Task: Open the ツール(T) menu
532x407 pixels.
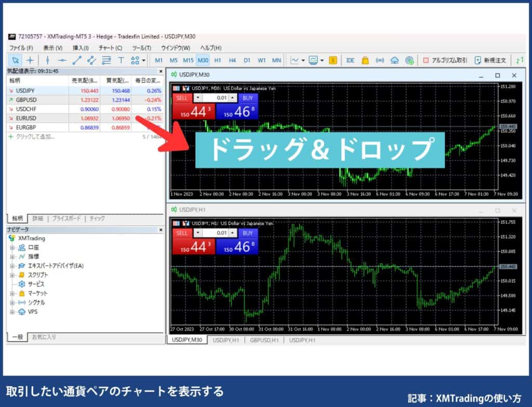Action: coord(141,48)
